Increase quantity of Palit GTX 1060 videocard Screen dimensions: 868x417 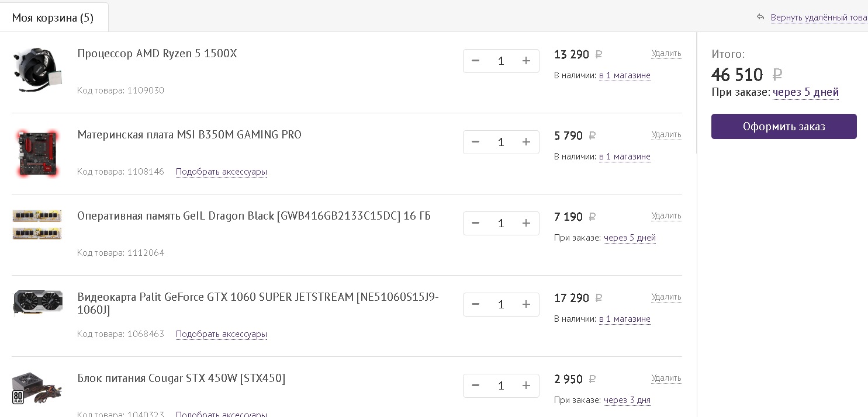click(526, 304)
